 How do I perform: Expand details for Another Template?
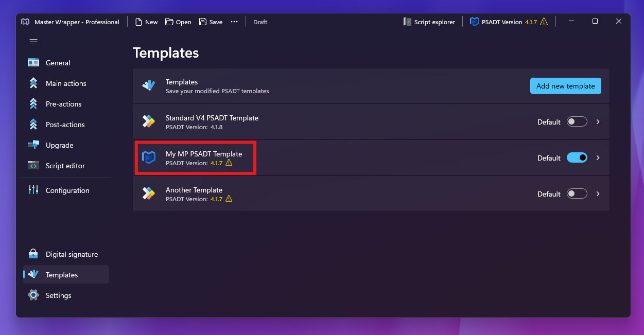[598, 193]
